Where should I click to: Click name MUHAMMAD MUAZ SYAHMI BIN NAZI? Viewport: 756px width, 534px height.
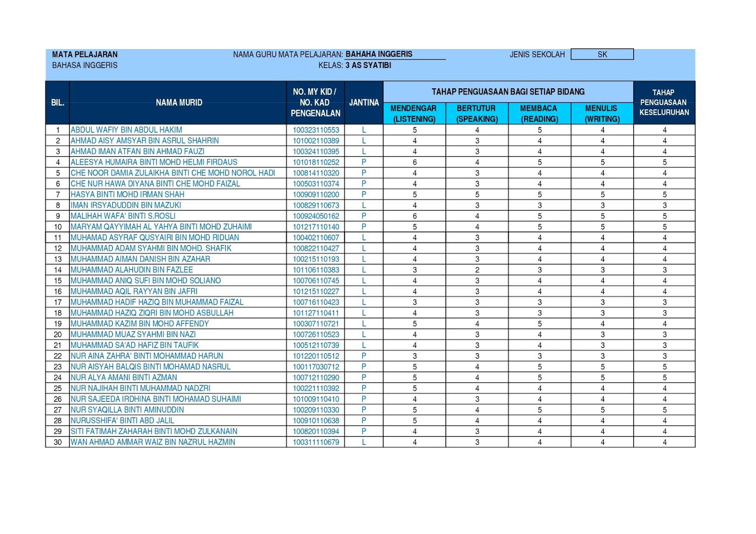point(133,334)
